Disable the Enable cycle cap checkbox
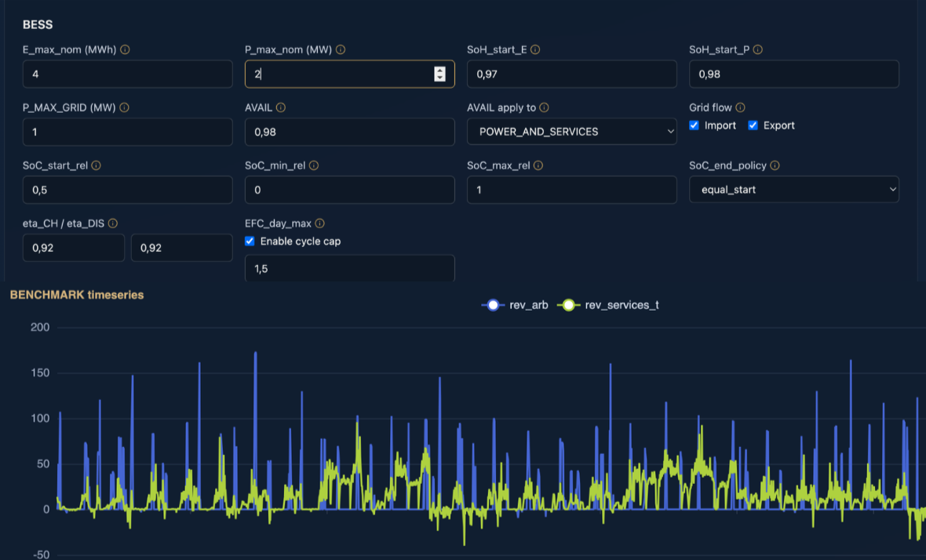926x560 pixels. click(250, 241)
